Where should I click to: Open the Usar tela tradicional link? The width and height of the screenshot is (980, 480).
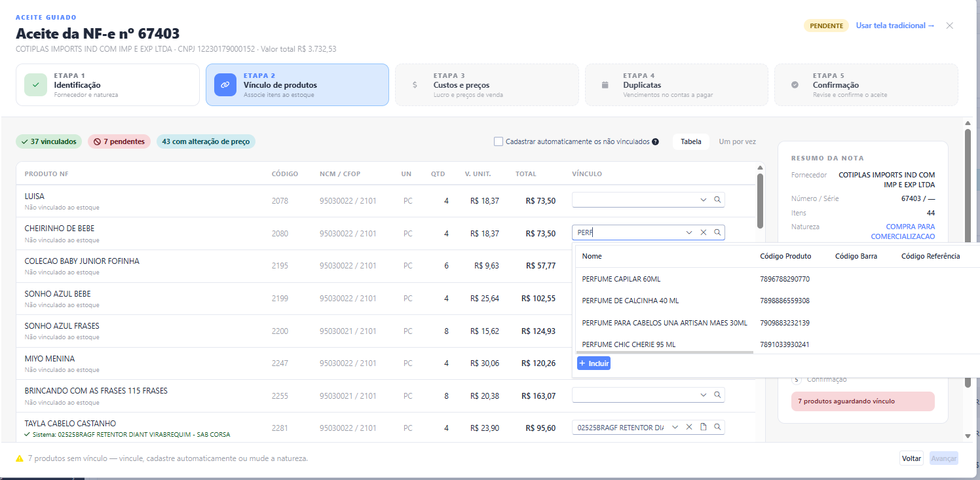click(x=895, y=26)
